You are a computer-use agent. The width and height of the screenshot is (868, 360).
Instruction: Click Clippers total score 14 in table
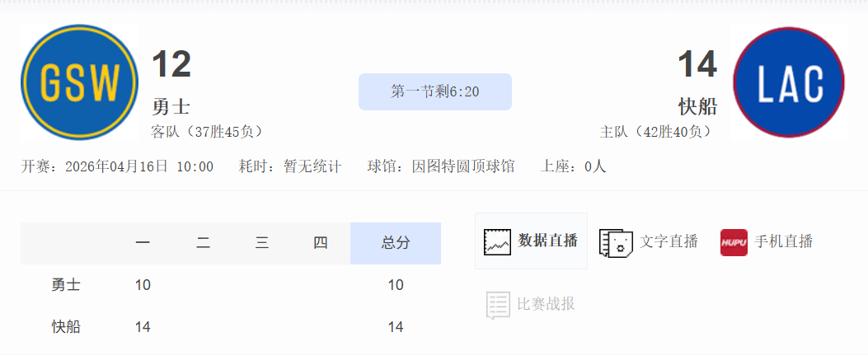pyautogui.click(x=396, y=327)
